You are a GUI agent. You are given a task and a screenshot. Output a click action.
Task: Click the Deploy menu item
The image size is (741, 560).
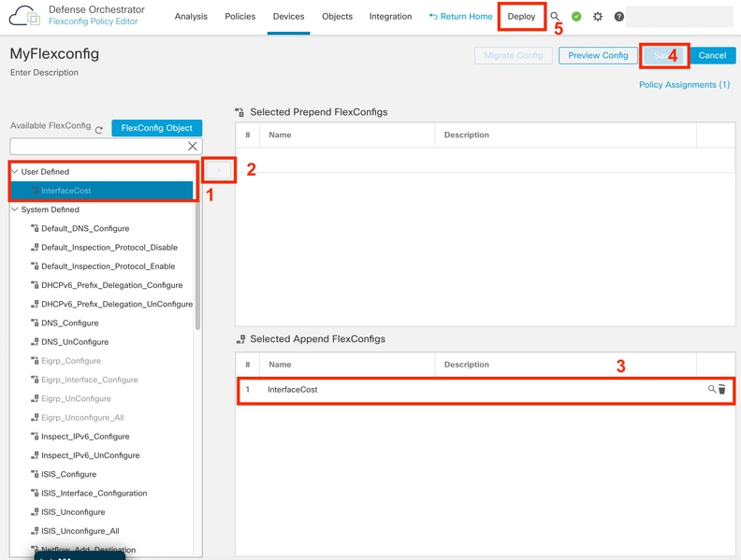click(x=521, y=17)
